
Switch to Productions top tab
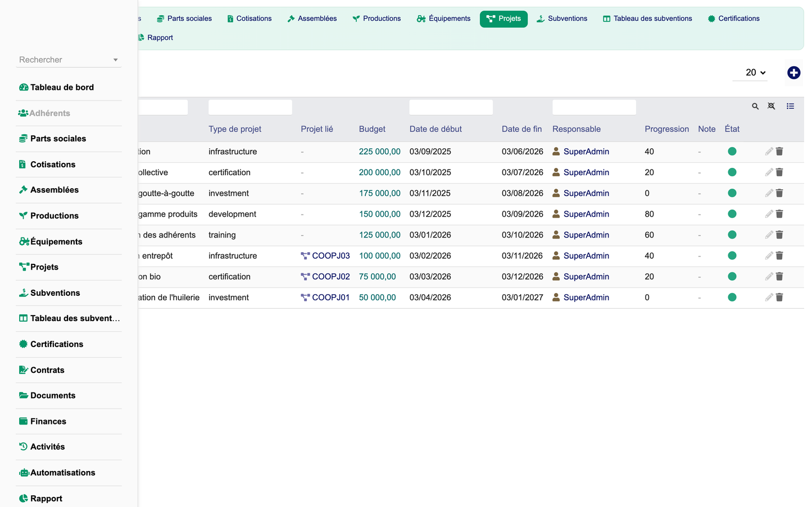(376, 19)
